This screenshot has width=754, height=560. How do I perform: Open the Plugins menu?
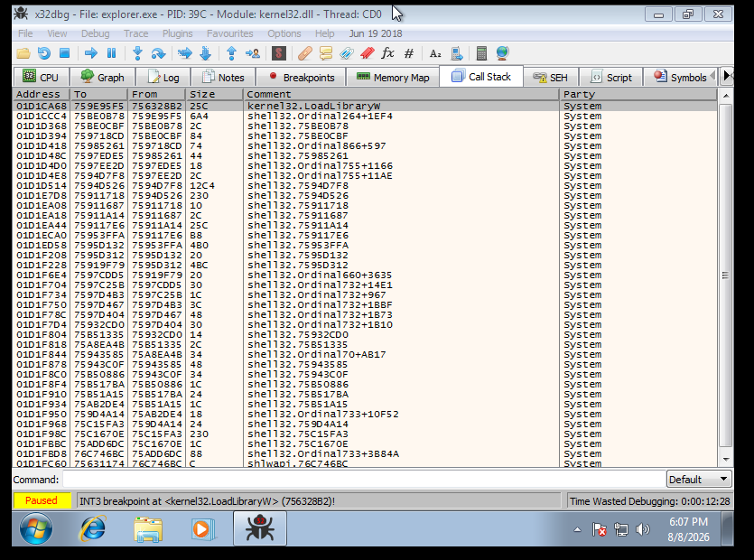(x=178, y=33)
